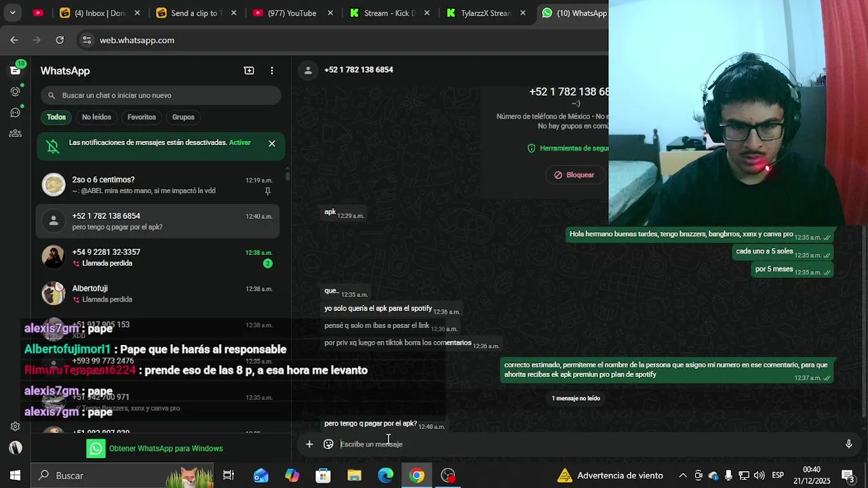The height and width of the screenshot is (488, 868).
Task: Open Chrome tab search dropdown arrow
Action: (x=12, y=13)
